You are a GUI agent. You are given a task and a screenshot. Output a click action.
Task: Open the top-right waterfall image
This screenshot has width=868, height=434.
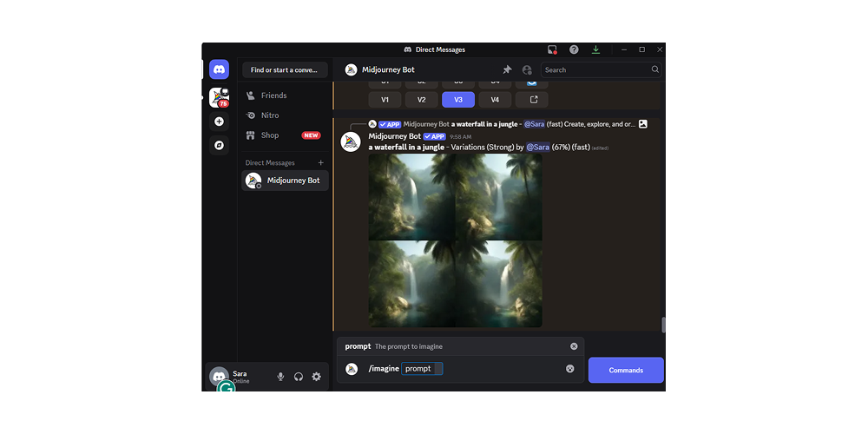click(x=499, y=197)
